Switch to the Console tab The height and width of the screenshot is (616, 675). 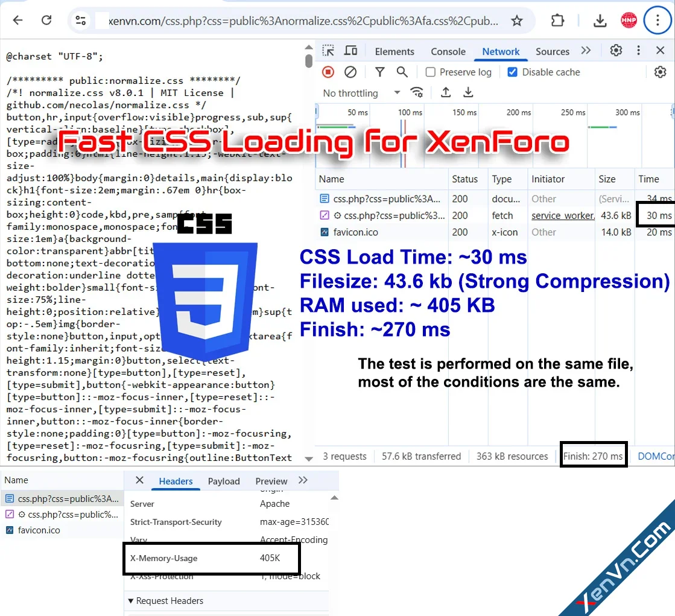coord(448,52)
